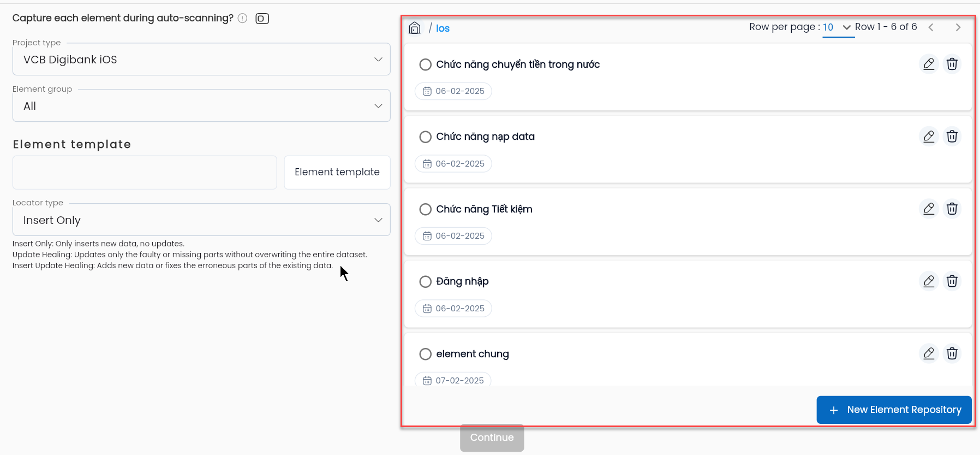
Task: Edit the 'Chức năng Tiết kiệm' repository
Action: click(929, 209)
